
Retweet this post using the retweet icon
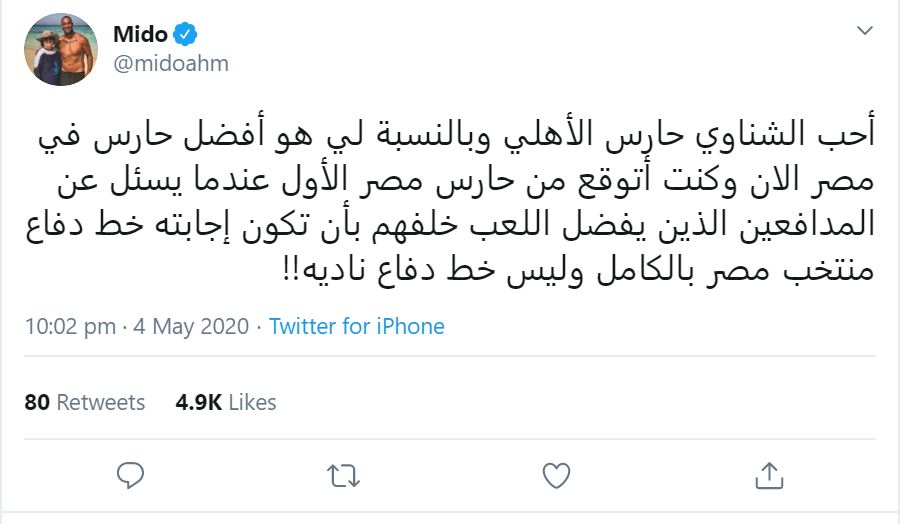click(344, 472)
